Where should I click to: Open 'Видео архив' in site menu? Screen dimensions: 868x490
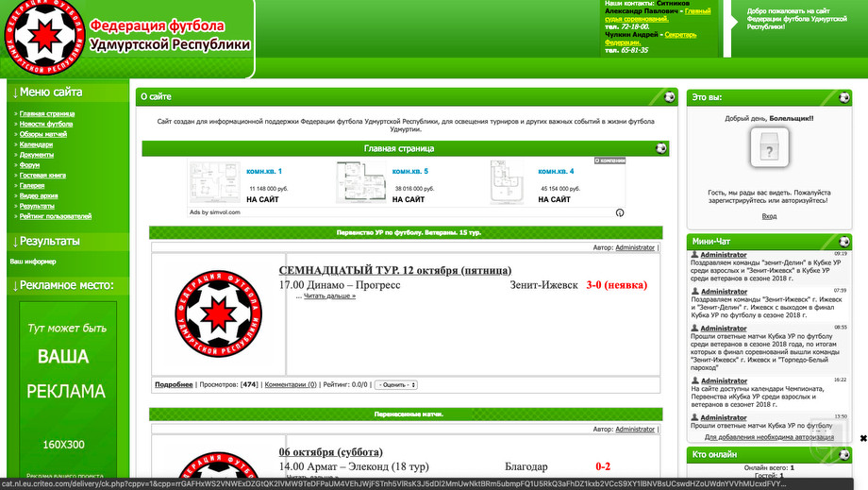coord(39,195)
